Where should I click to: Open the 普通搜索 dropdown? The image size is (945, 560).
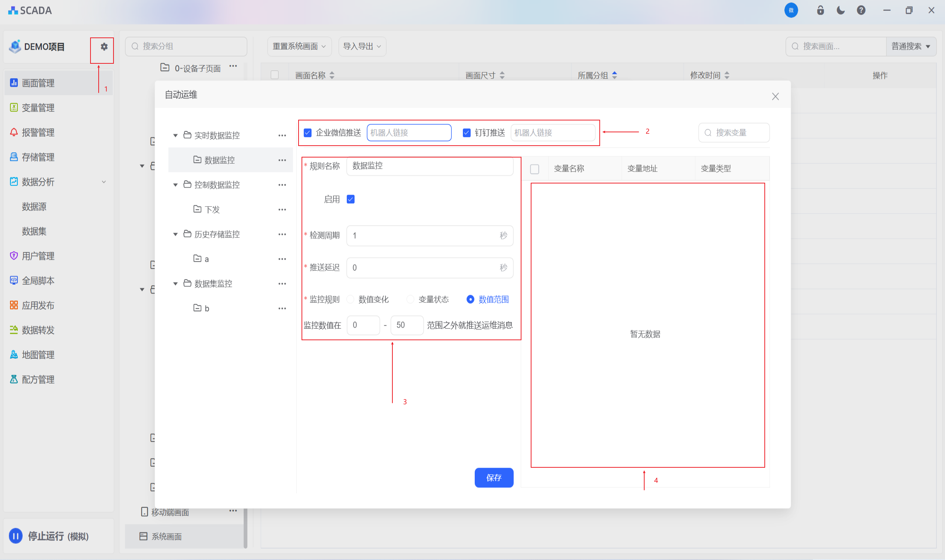pos(911,46)
